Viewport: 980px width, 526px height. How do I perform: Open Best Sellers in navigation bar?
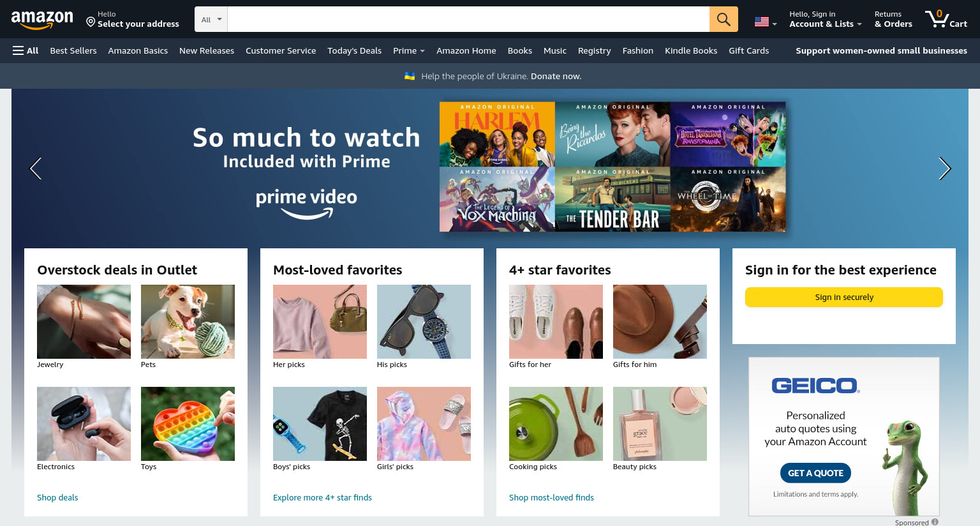(73, 50)
